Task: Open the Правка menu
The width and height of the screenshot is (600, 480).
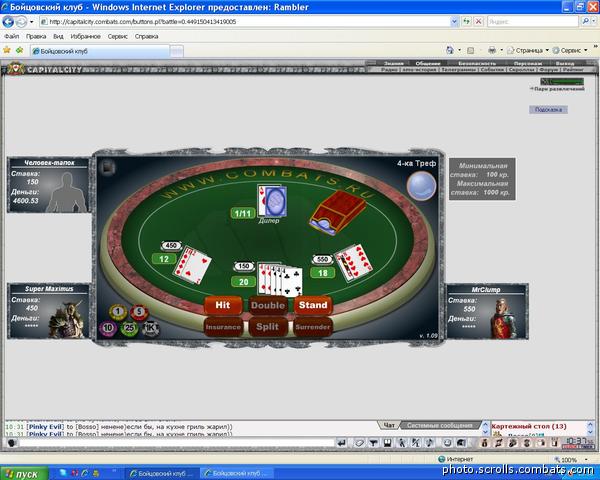Action: pos(36,36)
